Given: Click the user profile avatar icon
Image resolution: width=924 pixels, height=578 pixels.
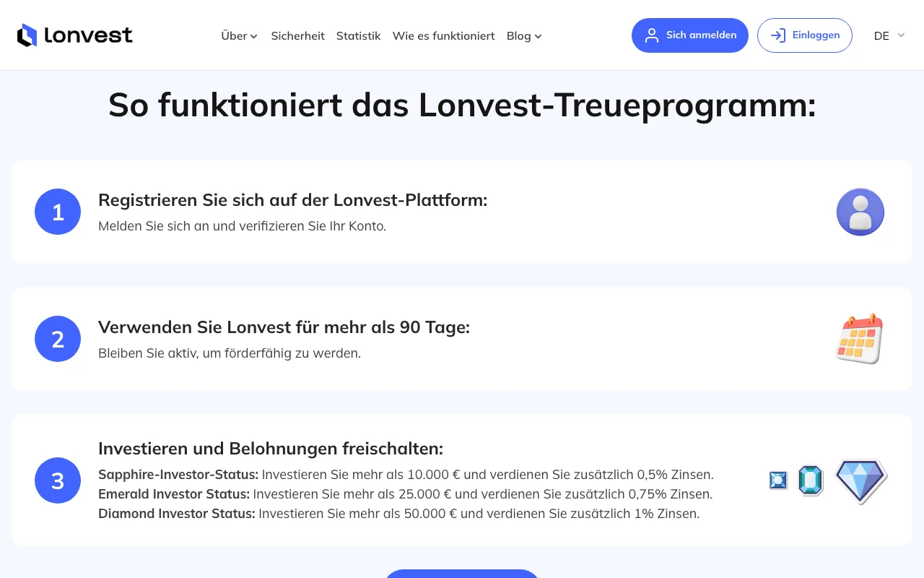Looking at the screenshot, I should click(x=860, y=212).
